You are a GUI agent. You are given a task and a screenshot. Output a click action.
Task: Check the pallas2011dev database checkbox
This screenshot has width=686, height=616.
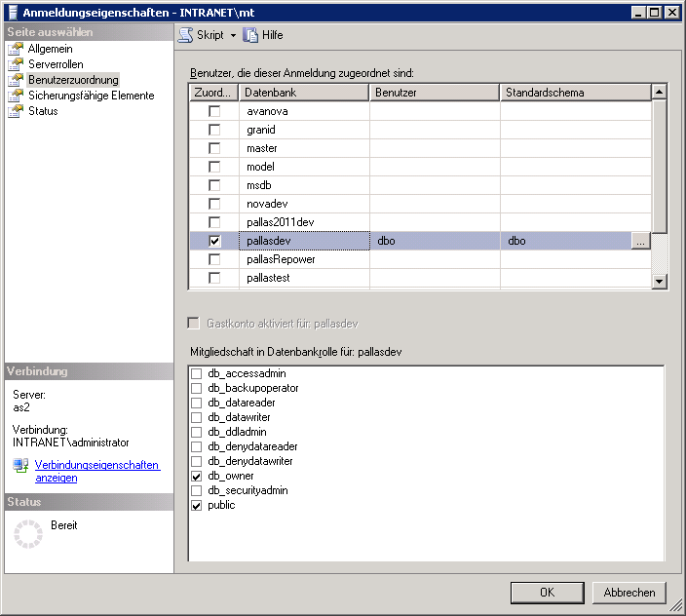214,222
